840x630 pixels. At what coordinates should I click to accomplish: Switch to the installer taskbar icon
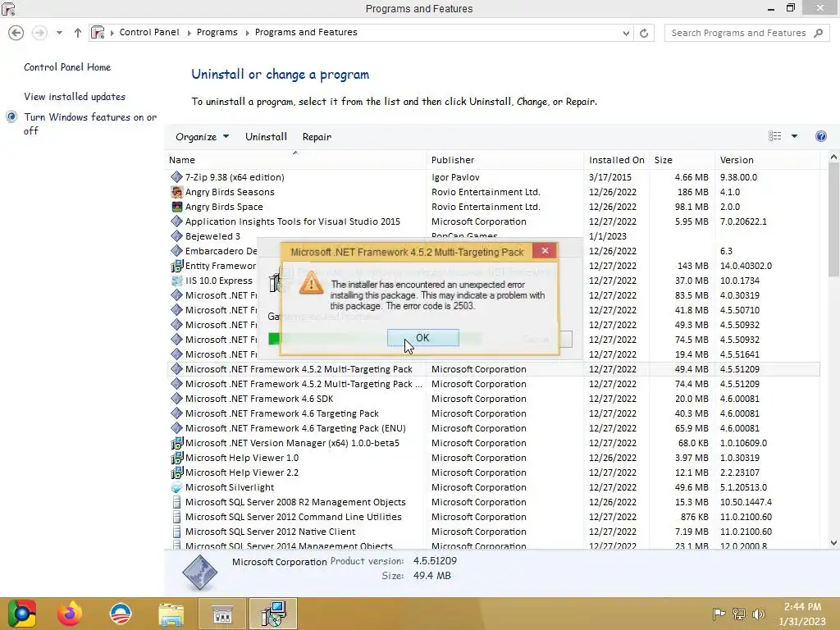[273, 614]
